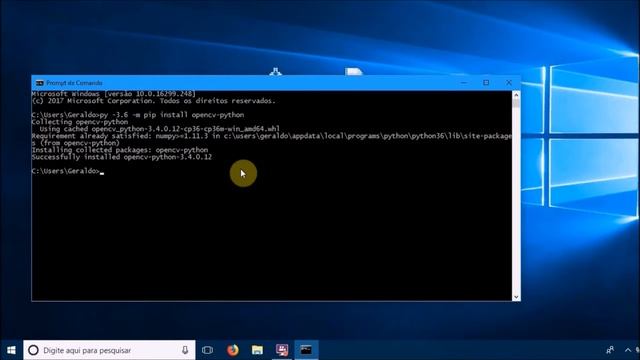Select Command Prompt taskbar icon
640x360 pixels.
coord(306,350)
